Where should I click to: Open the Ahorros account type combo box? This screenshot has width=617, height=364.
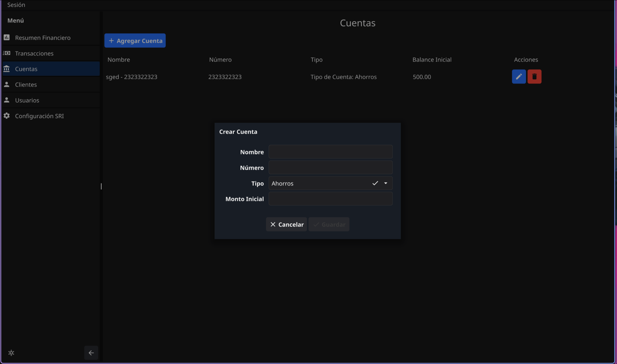(x=319, y=183)
